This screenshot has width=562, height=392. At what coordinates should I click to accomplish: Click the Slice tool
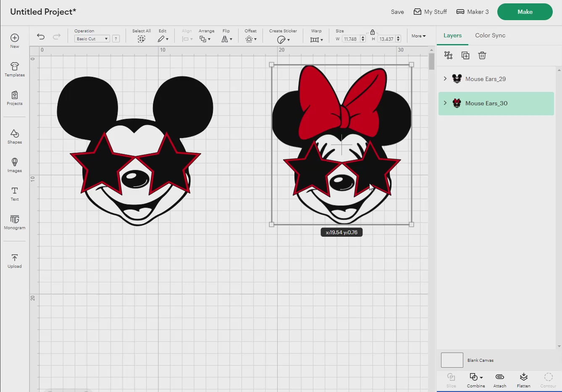(451, 380)
